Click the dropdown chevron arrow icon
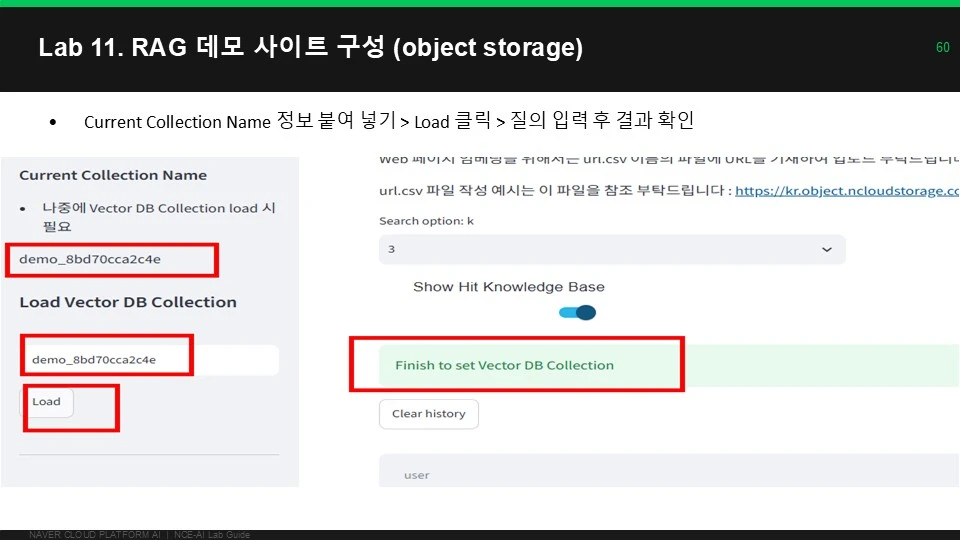The width and height of the screenshot is (960, 540). click(827, 249)
